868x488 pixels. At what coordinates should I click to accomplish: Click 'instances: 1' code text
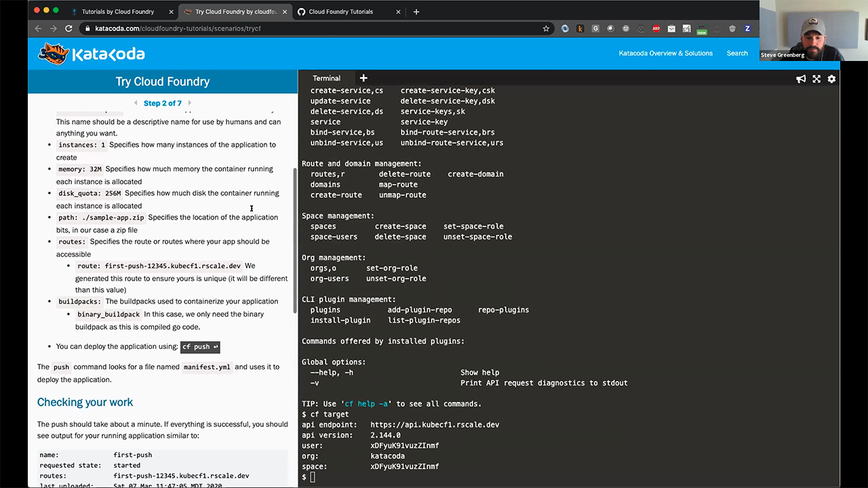(x=81, y=145)
